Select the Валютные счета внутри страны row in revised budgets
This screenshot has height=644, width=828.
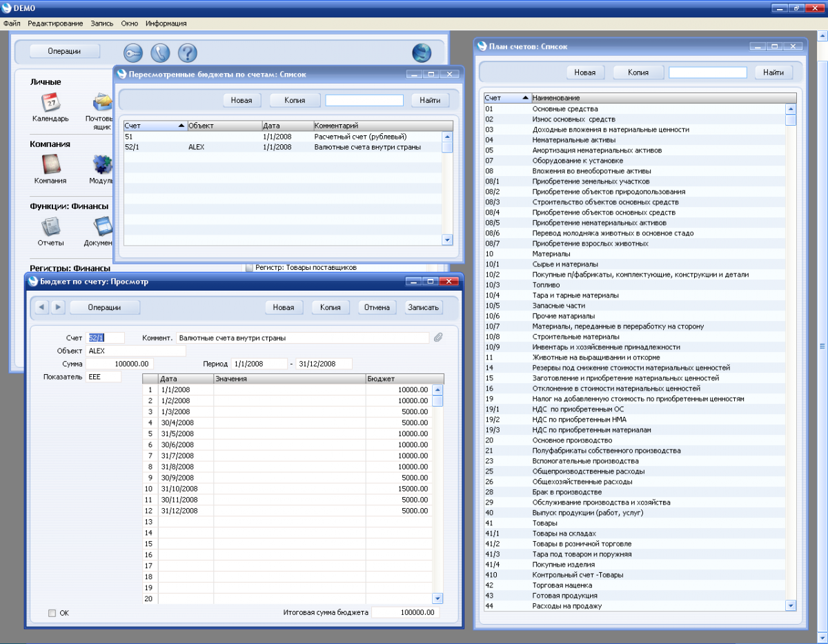pos(282,147)
